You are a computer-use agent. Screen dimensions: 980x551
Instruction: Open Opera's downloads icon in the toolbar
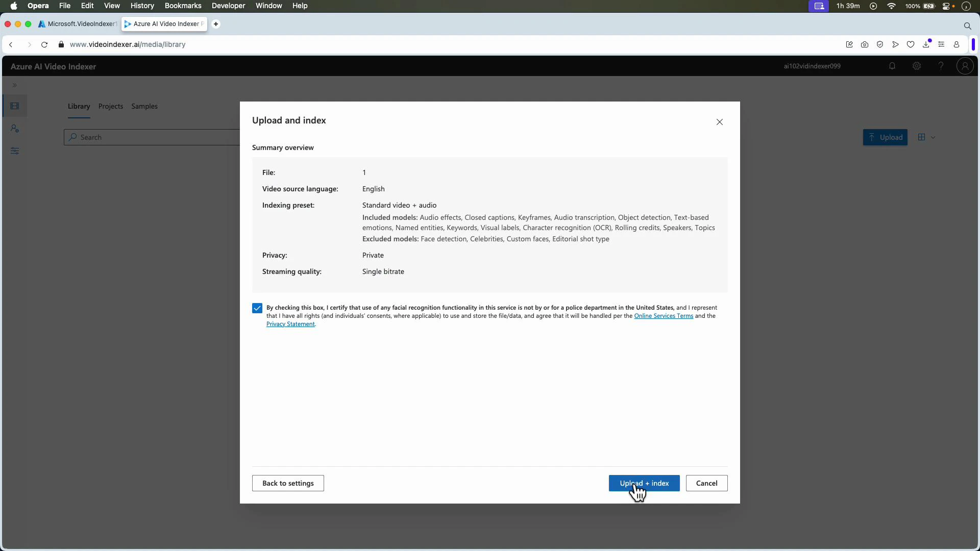point(926,44)
